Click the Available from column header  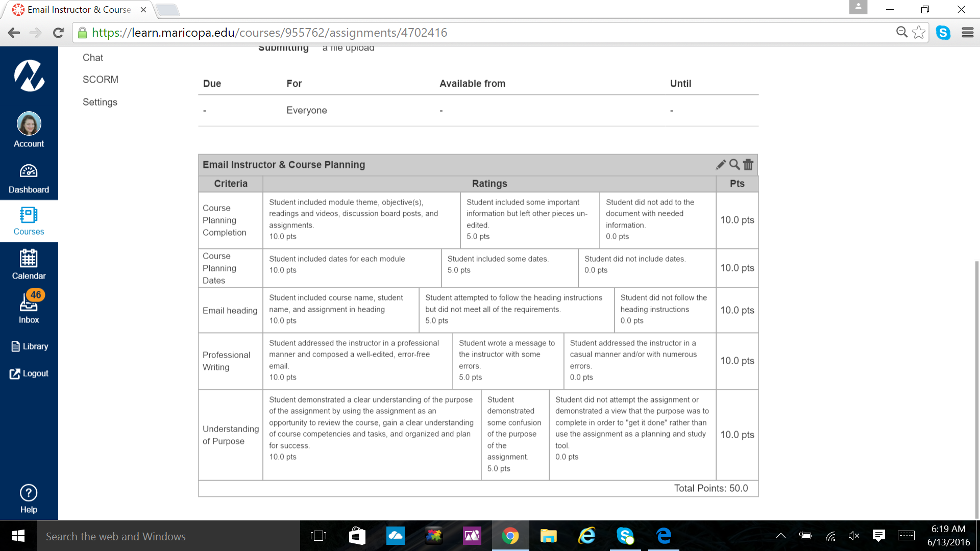click(473, 84)
